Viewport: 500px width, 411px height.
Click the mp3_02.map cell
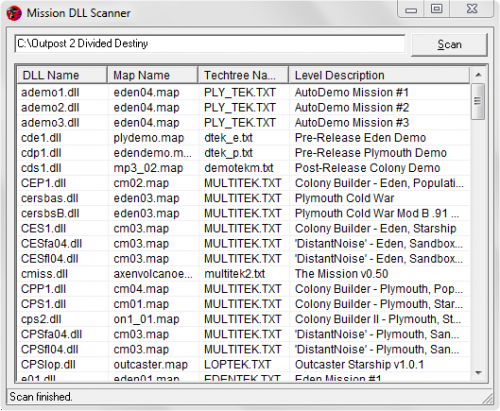pyautogui.click(x=148, y=168)
